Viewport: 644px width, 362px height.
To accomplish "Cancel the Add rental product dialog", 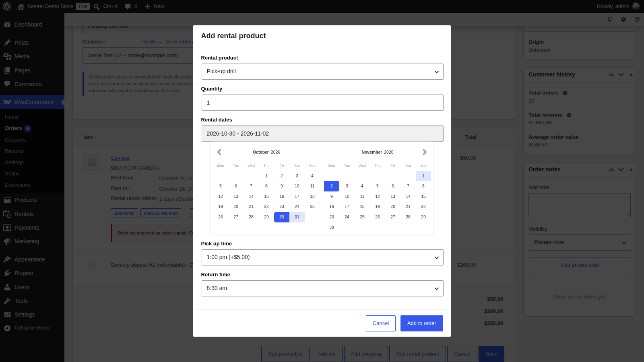I will click(x=381, y=323).
